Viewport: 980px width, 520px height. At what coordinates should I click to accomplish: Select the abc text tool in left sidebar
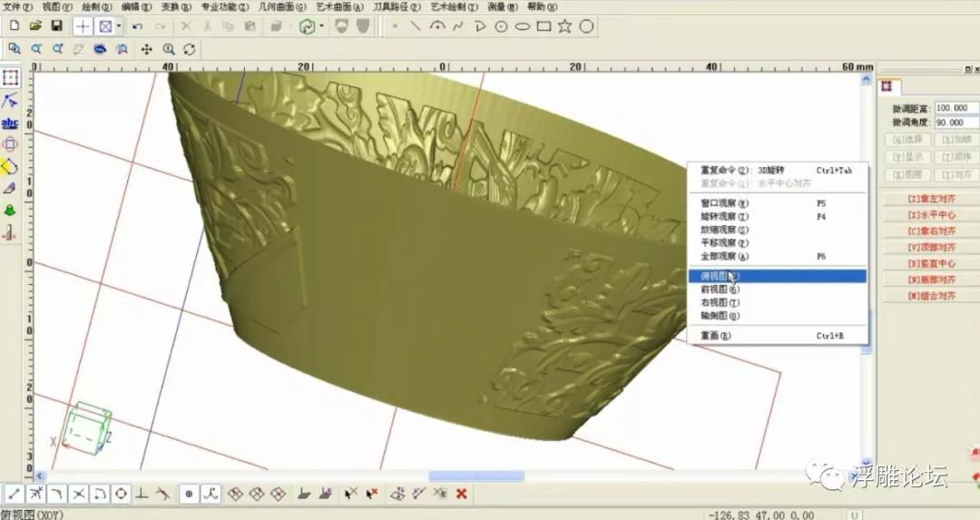10,123
